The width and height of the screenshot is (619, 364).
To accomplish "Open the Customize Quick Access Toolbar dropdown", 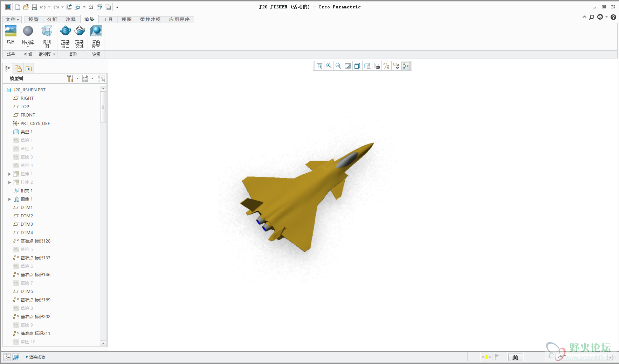I will pos(117,7).
